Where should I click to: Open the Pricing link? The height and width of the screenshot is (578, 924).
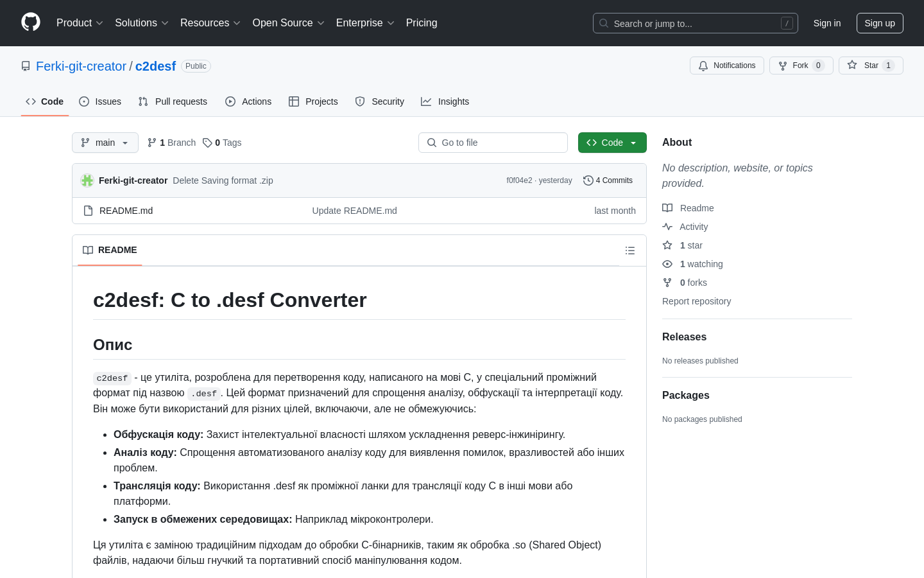[422, 23]
